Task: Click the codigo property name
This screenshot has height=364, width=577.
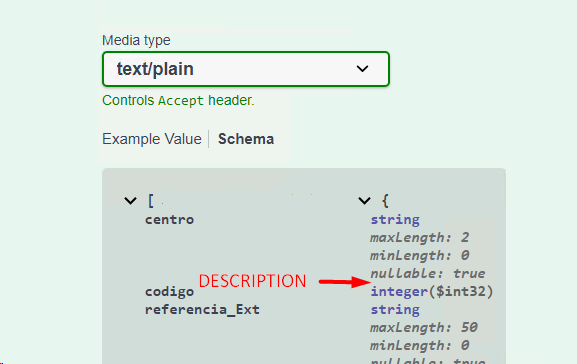Action: 169,292
